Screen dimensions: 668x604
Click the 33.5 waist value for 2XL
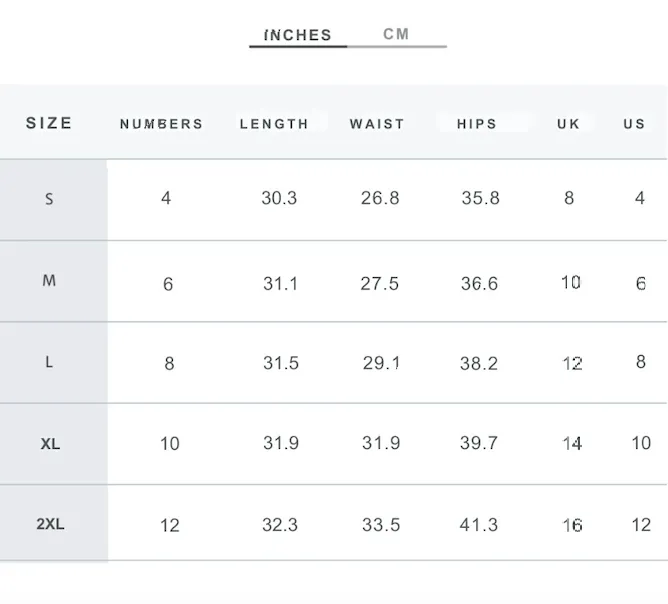tap(381, 525)
